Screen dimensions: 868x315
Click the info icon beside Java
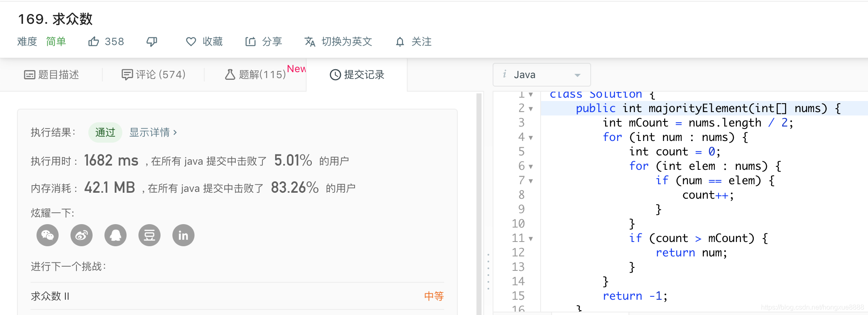point(504,74)
